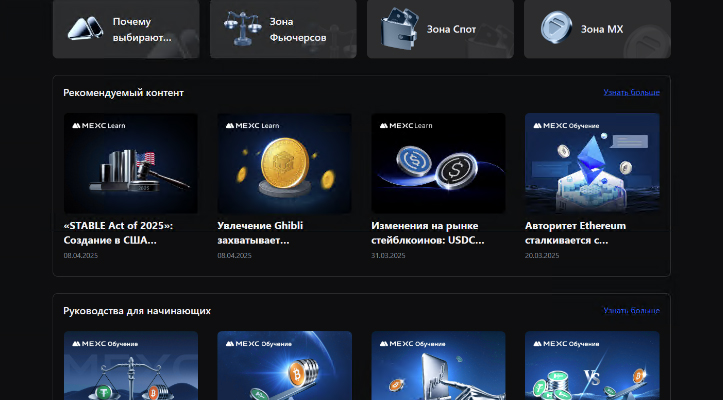This screenshot has width=723, height=400.
Task: Click the scales icon in Зона Фьючерсов card
Action: click(242, 29)
